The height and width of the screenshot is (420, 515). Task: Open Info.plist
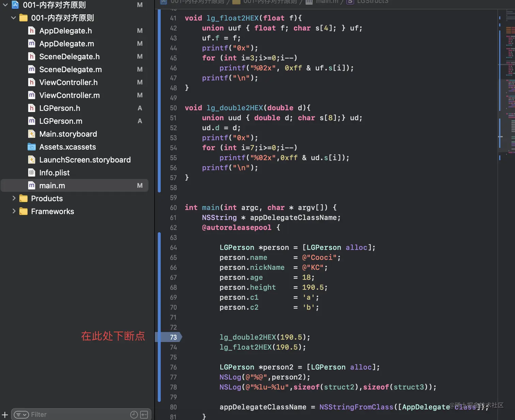click(54, 173)
